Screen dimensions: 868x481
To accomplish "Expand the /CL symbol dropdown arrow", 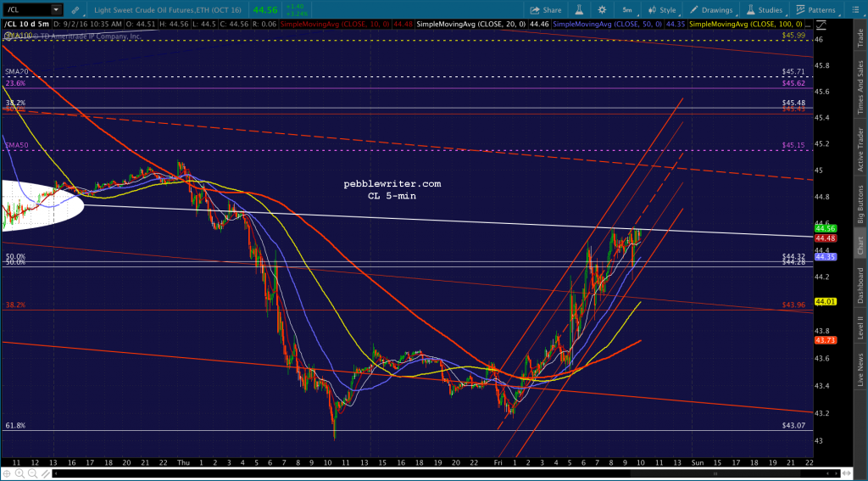I will point(56,10).
